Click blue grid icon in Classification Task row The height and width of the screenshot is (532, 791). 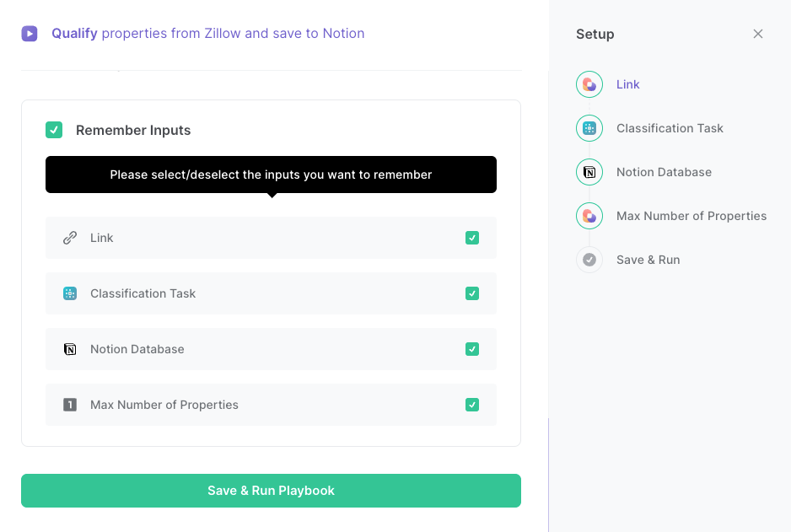pos(70,293)
